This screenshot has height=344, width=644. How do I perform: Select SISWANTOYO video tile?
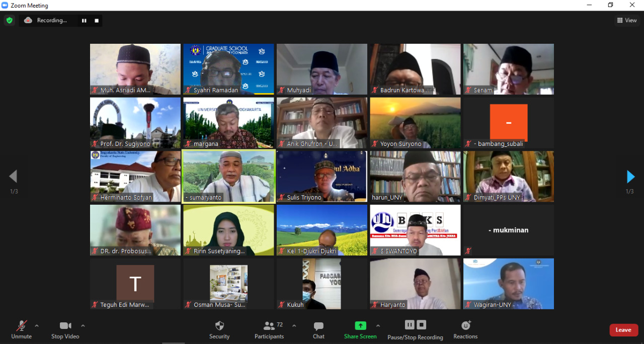(x=415, y=230)
